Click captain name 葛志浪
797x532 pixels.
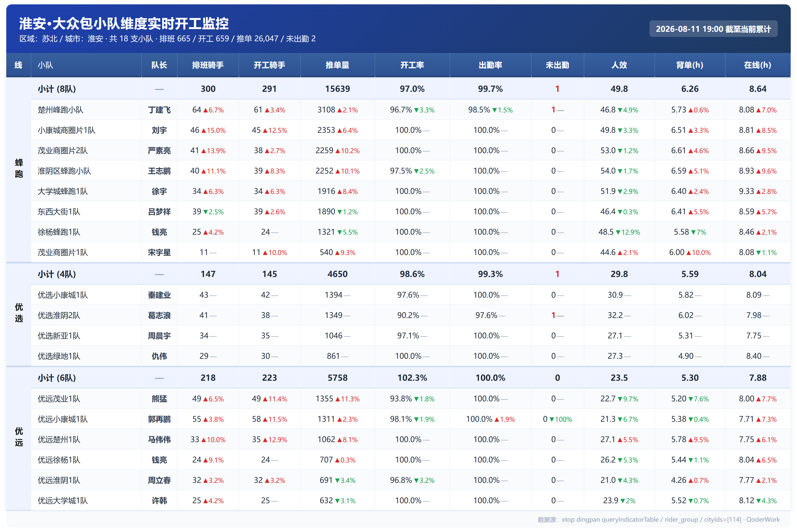(159, 316)
